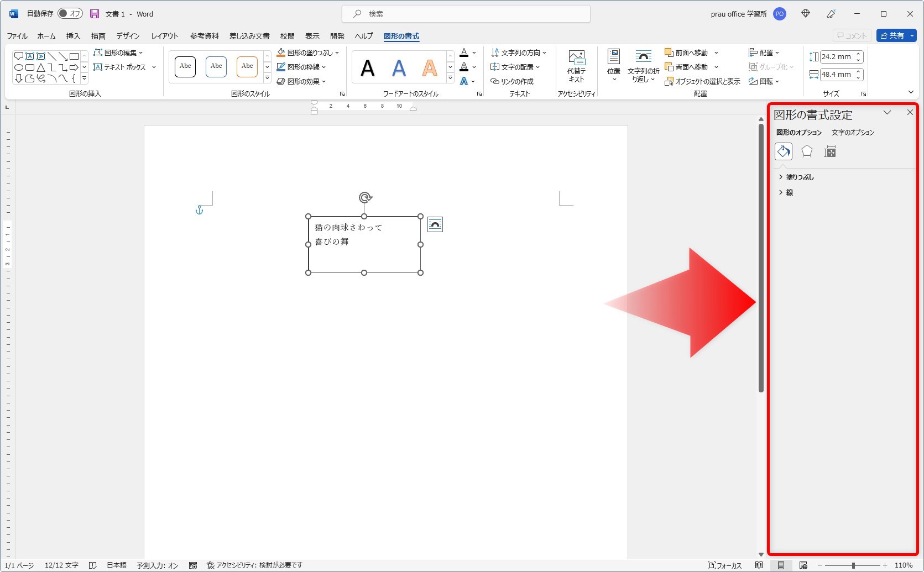Open Effects pentagon icon in format pane
924x572 pixels.
pos(806,151)
